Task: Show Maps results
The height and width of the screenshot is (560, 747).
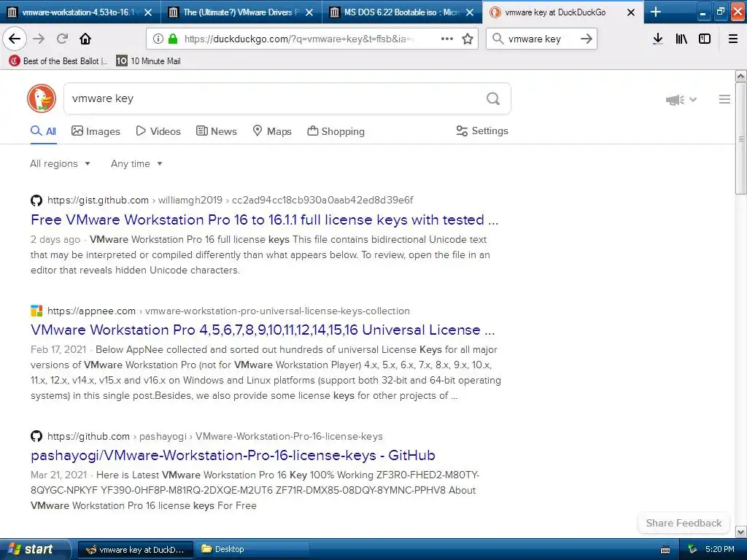Action: 272,131
